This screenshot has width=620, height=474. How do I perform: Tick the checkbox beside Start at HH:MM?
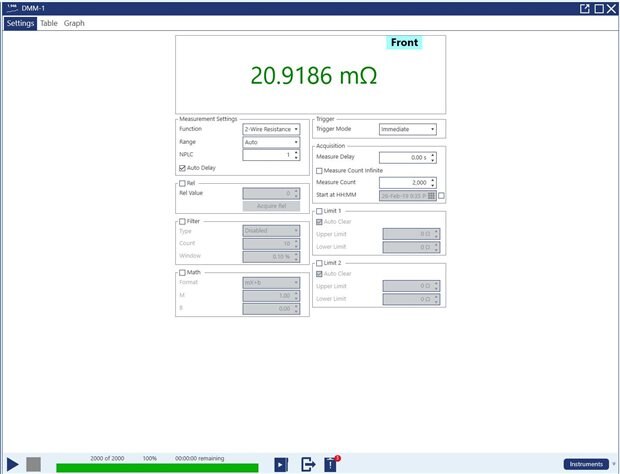pos(441,196)
